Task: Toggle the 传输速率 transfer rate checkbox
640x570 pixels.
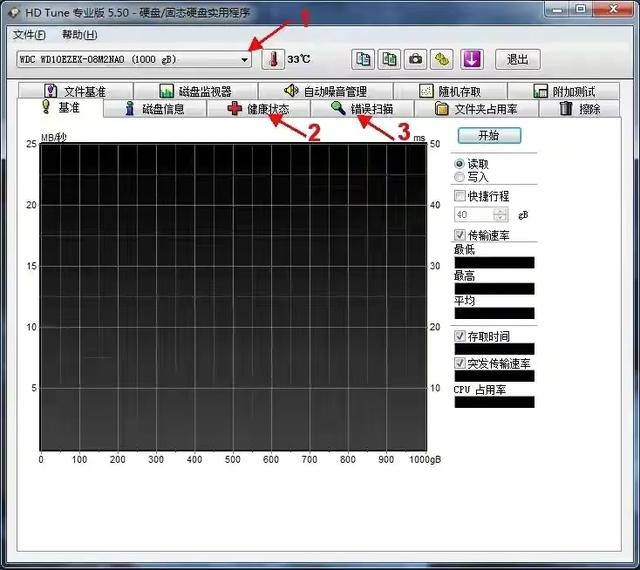Action: pos(460,235)
